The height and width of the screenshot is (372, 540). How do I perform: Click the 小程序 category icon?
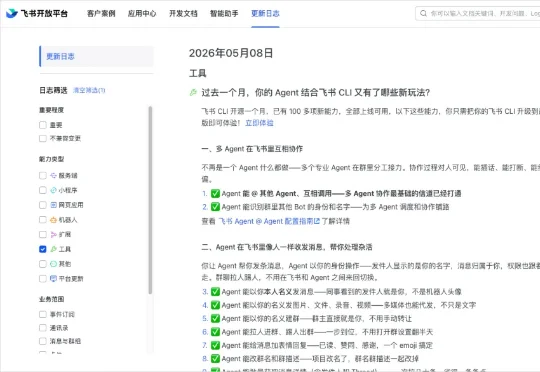coord(53,190)
